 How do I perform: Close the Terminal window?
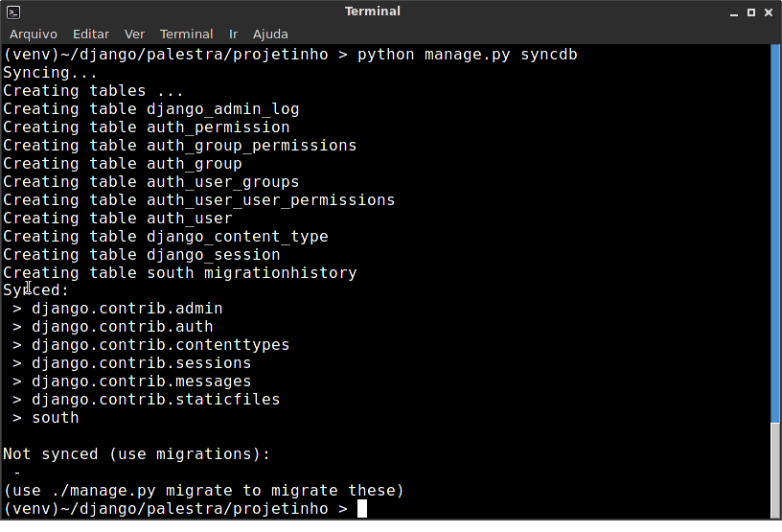pos(769,12)
